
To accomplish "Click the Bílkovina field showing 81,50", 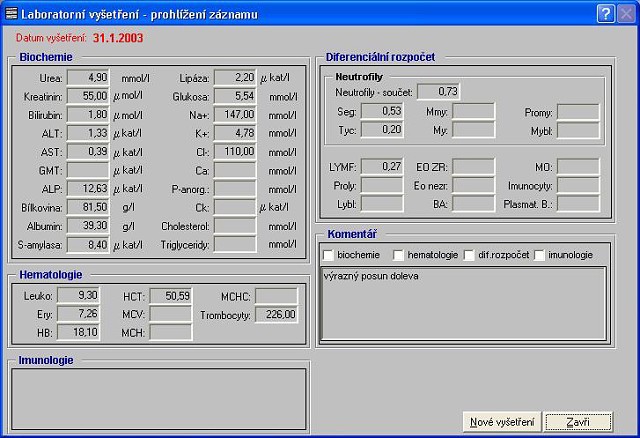I will (x=88, y=207).
